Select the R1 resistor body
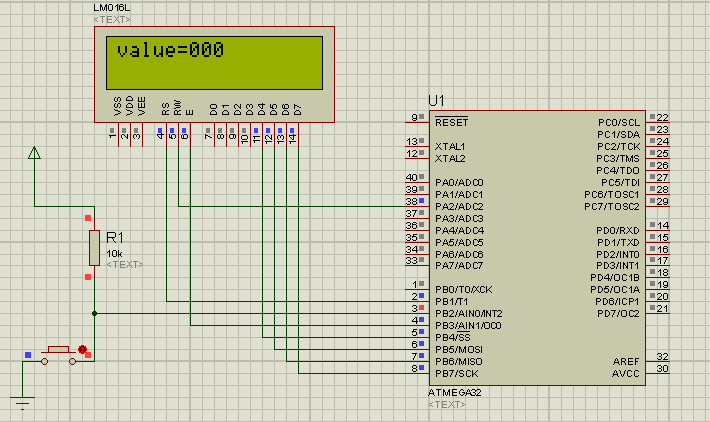710x422 pixels. [x=94, y=247]
